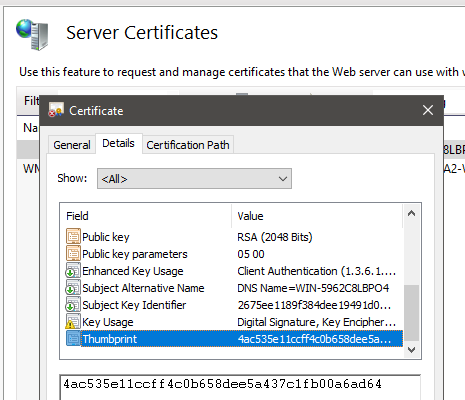The image size is (465, 400).
Task: Click the Key Usage warning icon
Action: [x=73, y=322]
